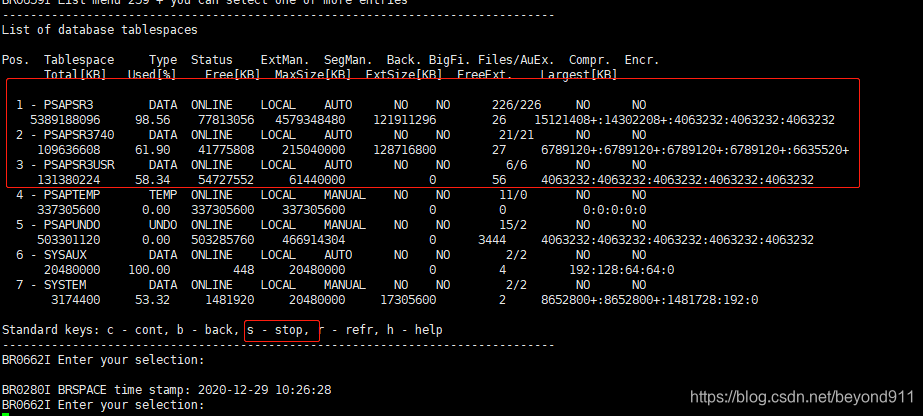Click the 98.56 used percentage value
The height and width of the screenshot is (416, 923).
pos(152,120)
